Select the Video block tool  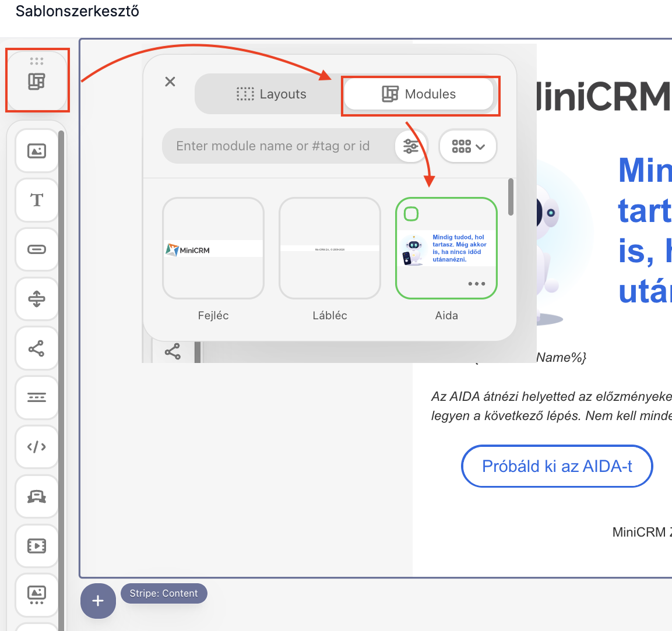(x=37, y=546)
